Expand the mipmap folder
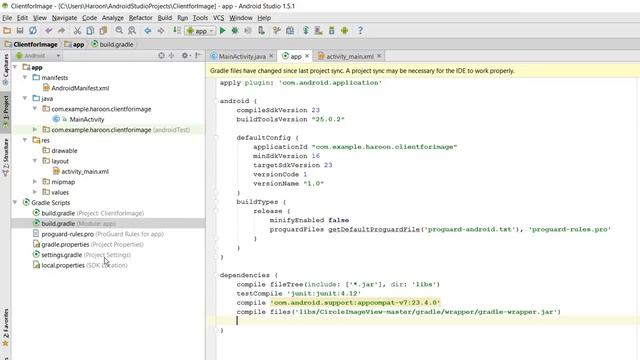The width and height of the screenshot is (640, 360). coord(35,182)
